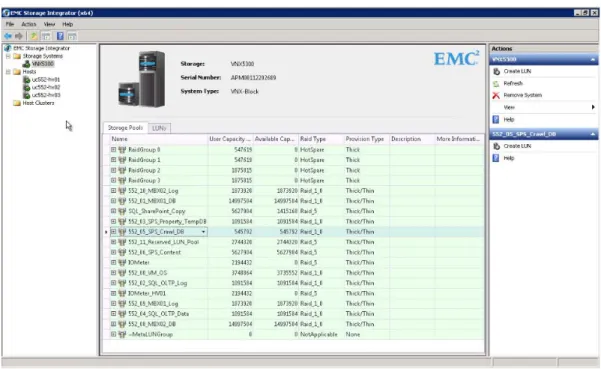Click the Host Clusters folder icon

click(x=16, y=103)
